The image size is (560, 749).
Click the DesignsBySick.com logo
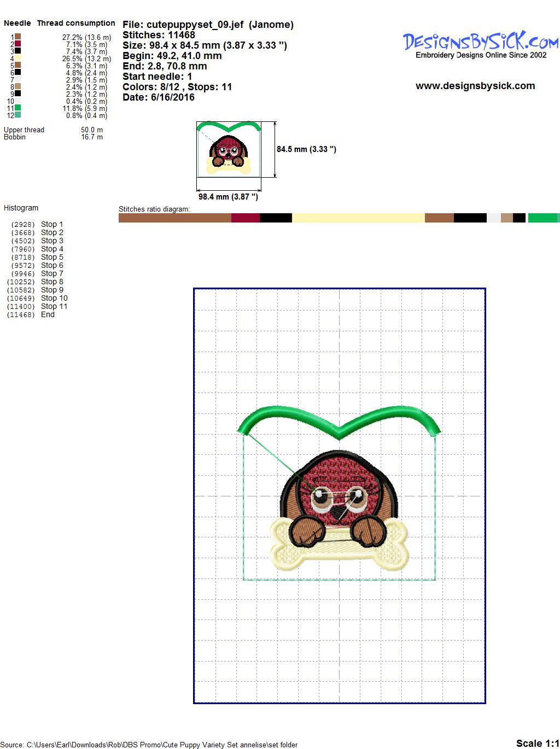pyautogui.click(x=480, y=42)
